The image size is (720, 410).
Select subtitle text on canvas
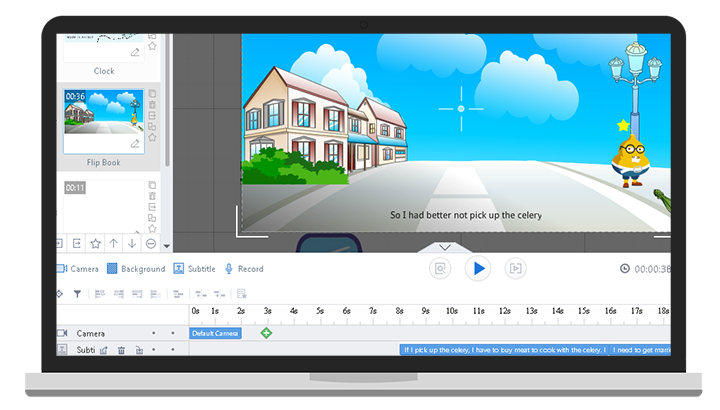[466, 215]
